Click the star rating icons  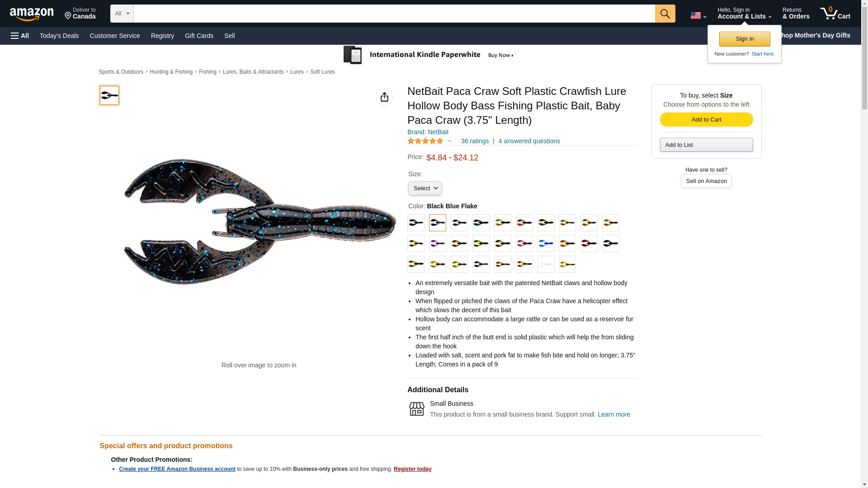click(425, 141)
